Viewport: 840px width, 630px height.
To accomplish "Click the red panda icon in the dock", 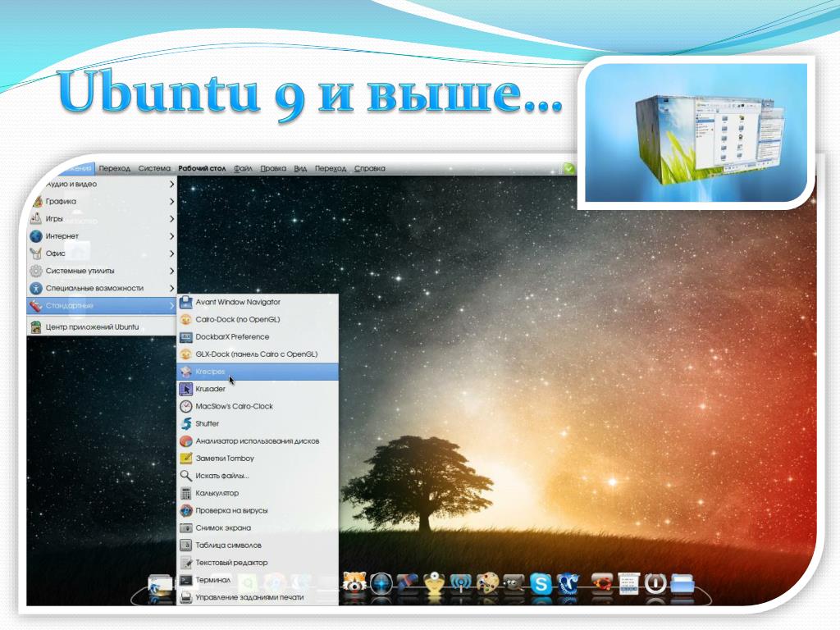I will (354, 583).
